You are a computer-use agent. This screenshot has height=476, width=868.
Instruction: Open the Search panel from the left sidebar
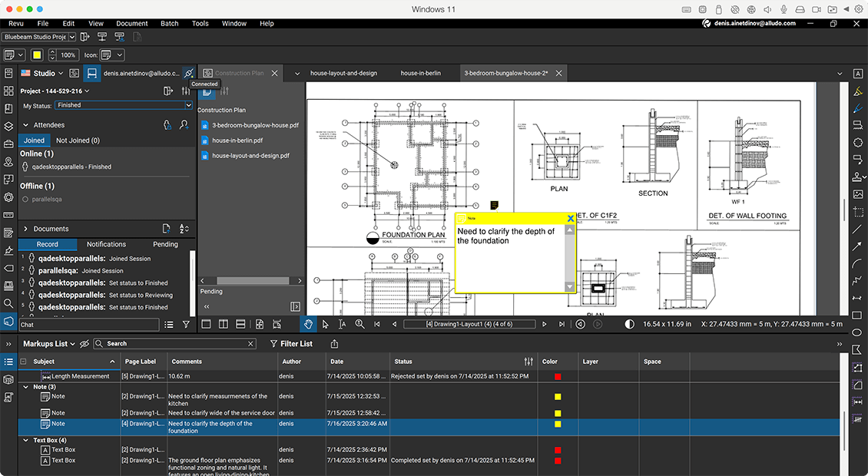(8, 302)
